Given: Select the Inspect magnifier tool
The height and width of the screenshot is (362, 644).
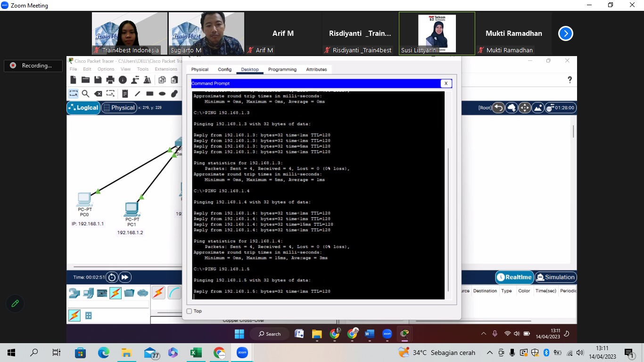Looking at the screenshot, I should [85, 94].
